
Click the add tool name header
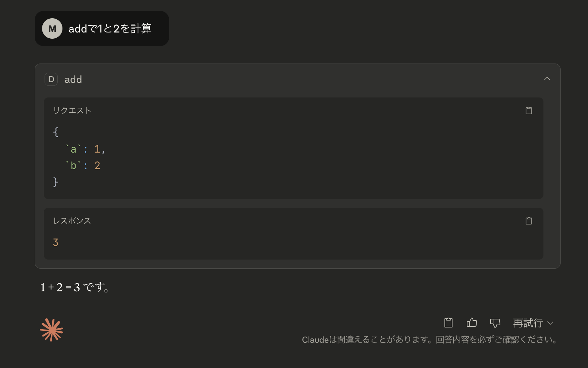pyautogui.click(x=73, y=79)
